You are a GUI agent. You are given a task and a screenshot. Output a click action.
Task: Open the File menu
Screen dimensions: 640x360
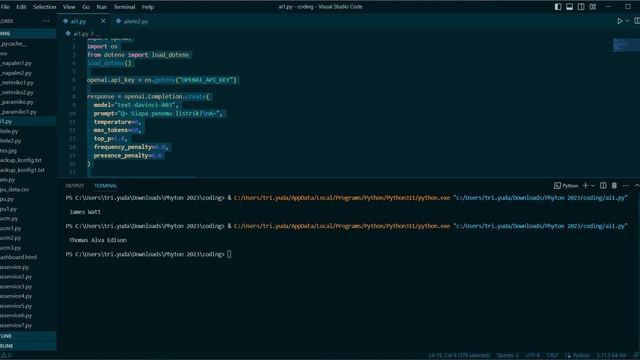5,7
